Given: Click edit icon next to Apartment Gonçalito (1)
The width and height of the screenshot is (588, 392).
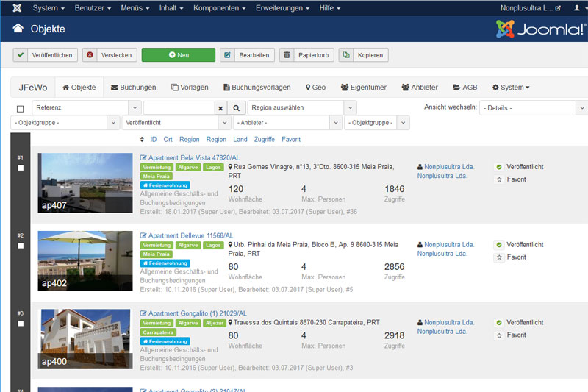Looking at the screenshot, I should click(x=143, y=313).
